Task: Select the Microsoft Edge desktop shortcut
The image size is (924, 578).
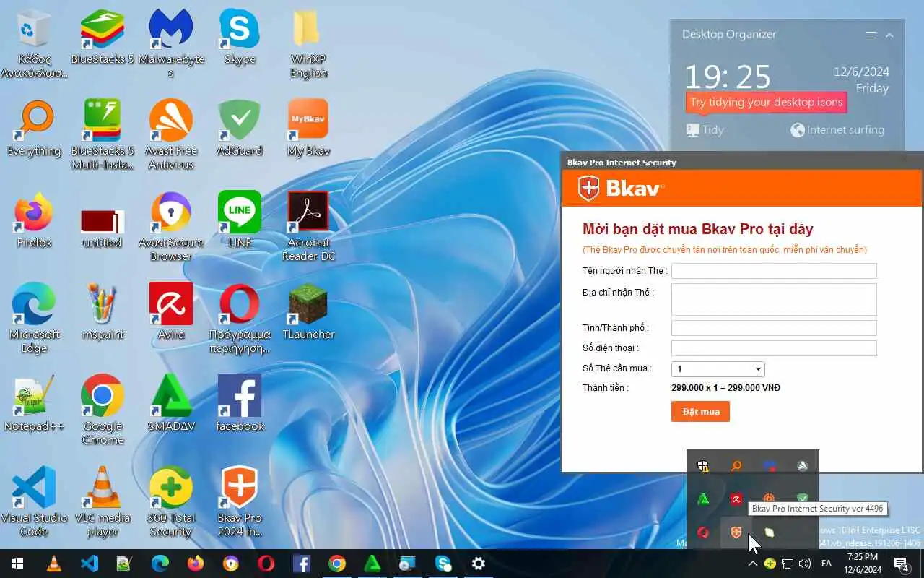Action: coord(34,319)
